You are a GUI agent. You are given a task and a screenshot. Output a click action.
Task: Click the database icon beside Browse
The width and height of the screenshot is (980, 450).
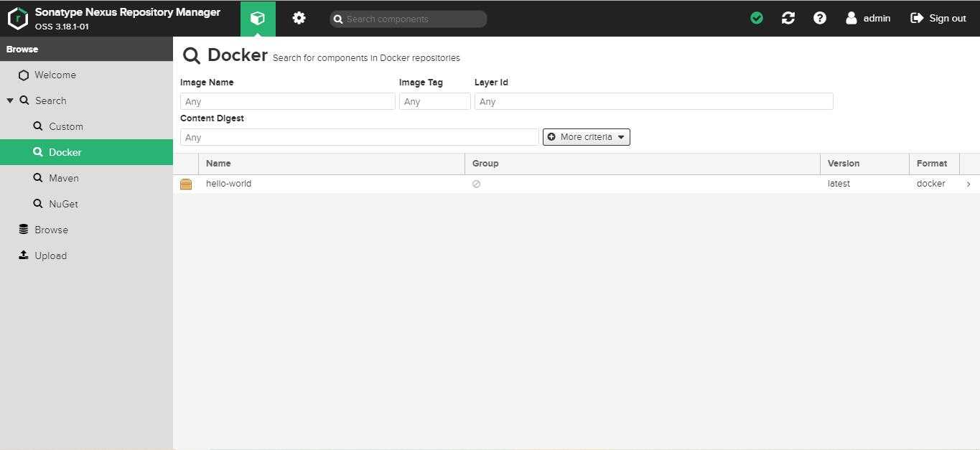point(24,230)
